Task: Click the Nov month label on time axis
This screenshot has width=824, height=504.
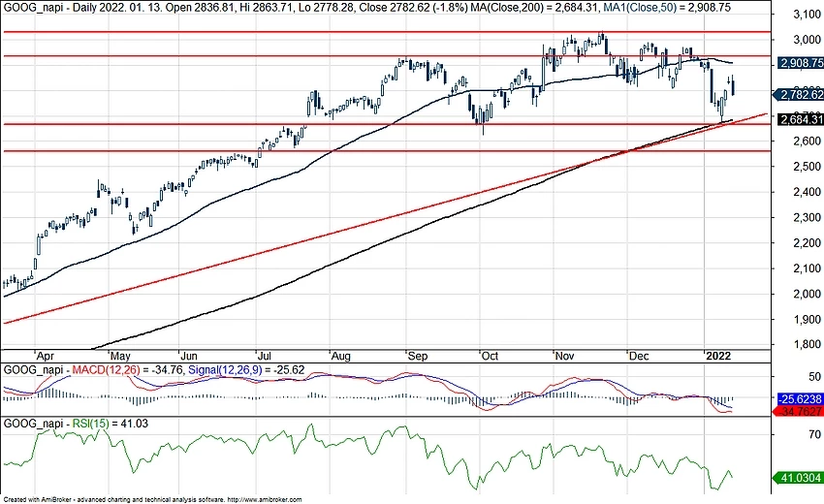Action: point(564,357)
